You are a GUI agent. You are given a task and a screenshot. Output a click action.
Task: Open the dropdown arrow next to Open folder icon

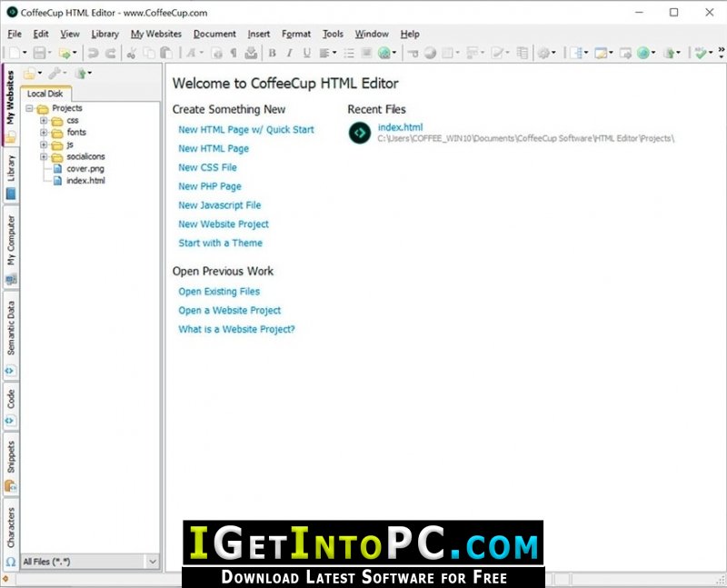click(x=75, y=53)
